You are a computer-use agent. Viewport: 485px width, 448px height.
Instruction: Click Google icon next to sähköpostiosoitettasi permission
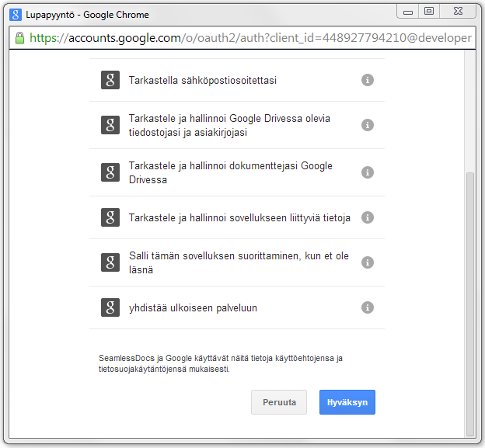110,81
